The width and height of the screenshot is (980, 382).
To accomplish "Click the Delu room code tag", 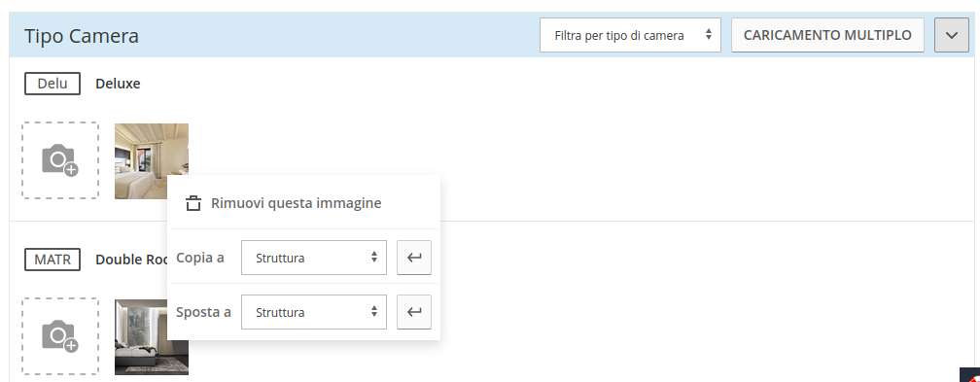I will pos(52,84).
